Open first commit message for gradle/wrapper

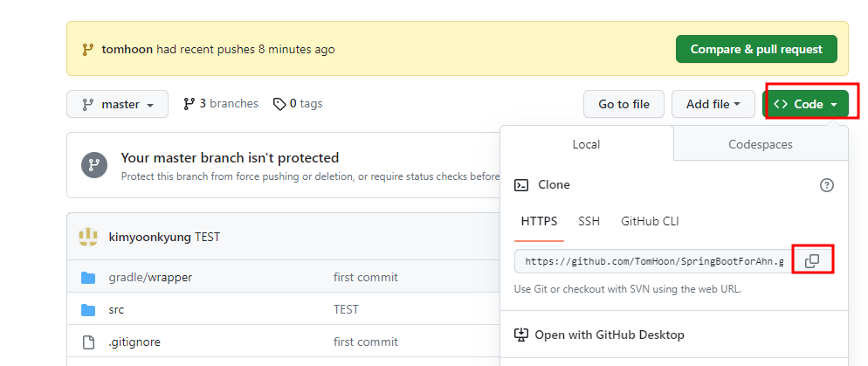pyautogui.click(x=365, y=278)
